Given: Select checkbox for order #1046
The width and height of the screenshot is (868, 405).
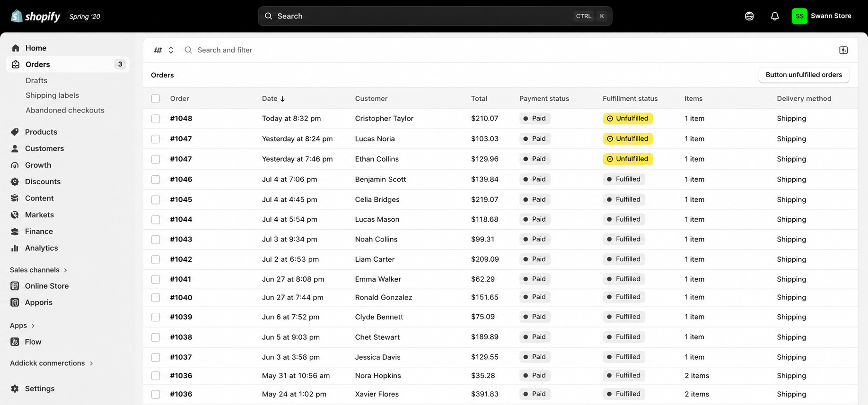Looking at the screenshot, I should [156, 180].
